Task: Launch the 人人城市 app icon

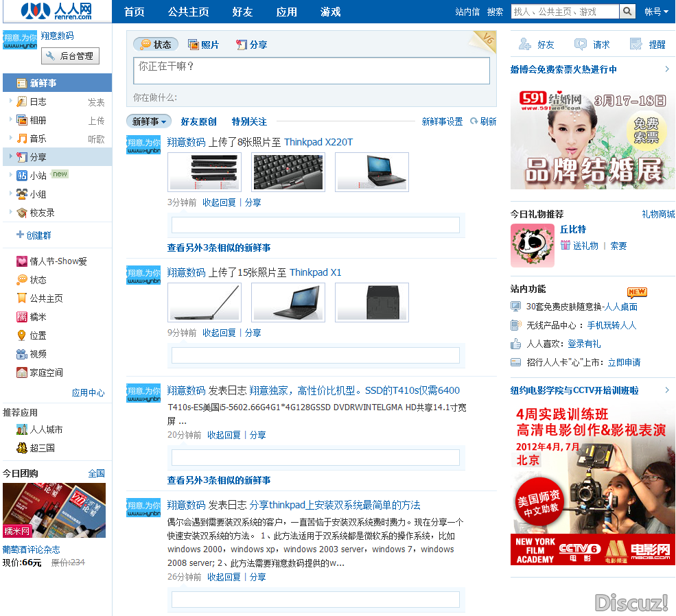Action: (21, 429)
